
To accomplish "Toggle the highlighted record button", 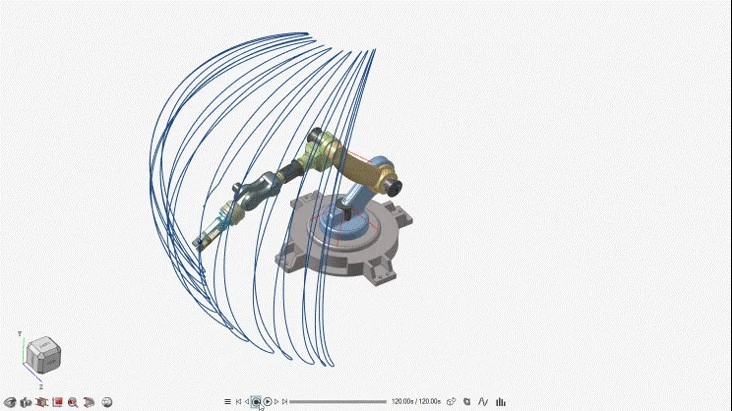I will tap(257, 402).
